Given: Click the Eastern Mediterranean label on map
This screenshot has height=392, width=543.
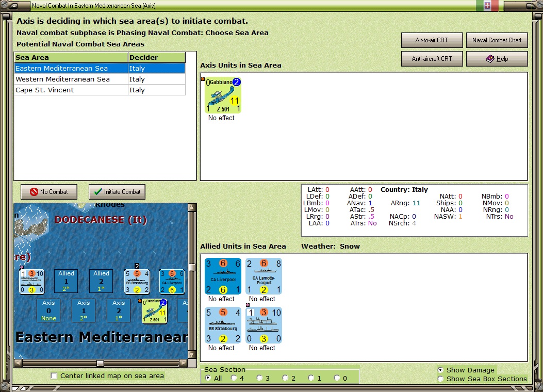Looking at the screenshot, I should click(x=102, y=337).
